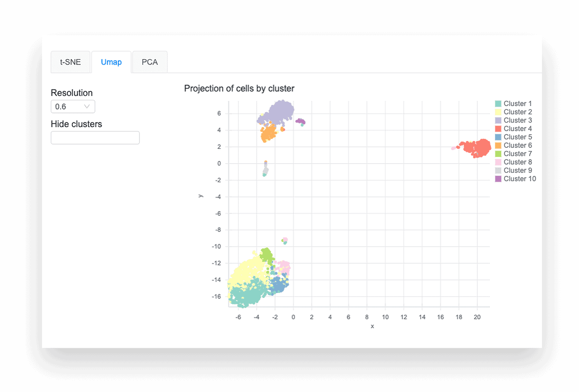Viewport: 579px width, 392px height.
Task: Toggle Cluster 10 purple legend entry
Action: click(516, 179)
